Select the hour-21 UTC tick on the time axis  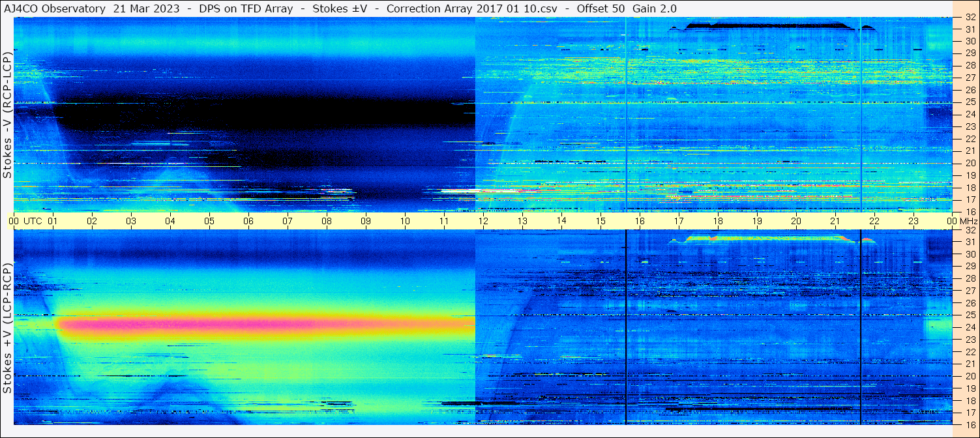tap(835, 221)
